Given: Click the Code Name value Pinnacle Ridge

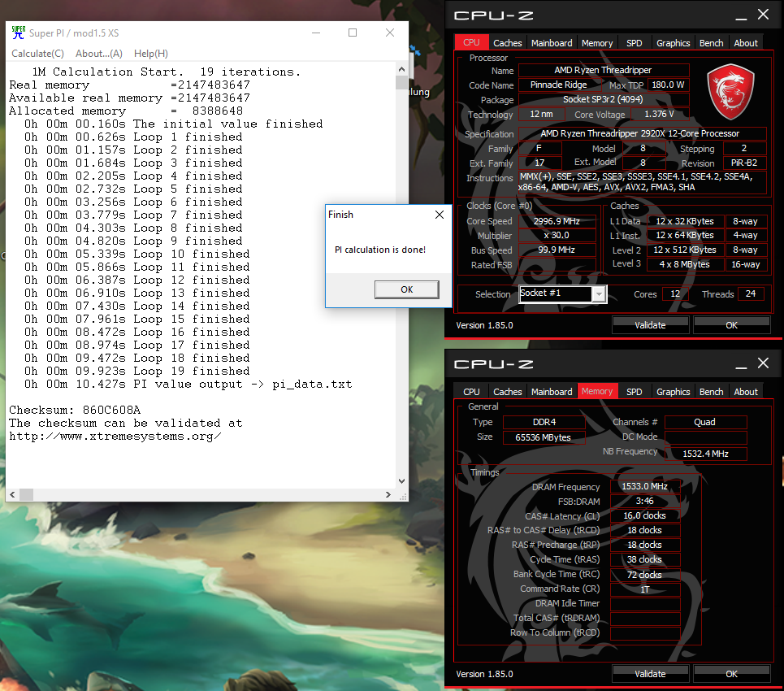Looking at the screenshot, I should 558,85.
